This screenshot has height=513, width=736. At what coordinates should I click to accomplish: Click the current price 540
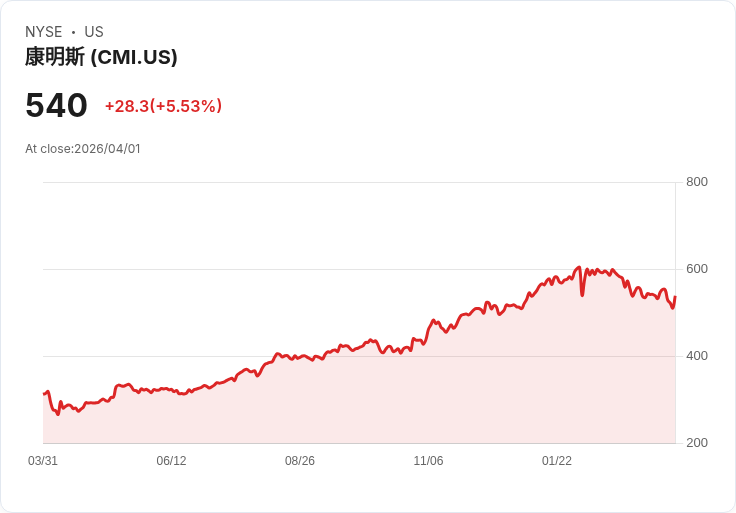56,106
